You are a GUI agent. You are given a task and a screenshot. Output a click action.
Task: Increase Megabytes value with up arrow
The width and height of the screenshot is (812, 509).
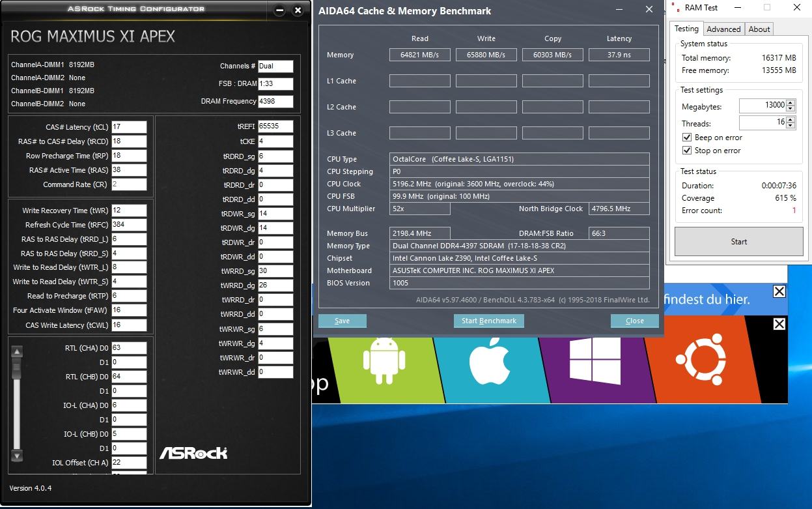791,103
